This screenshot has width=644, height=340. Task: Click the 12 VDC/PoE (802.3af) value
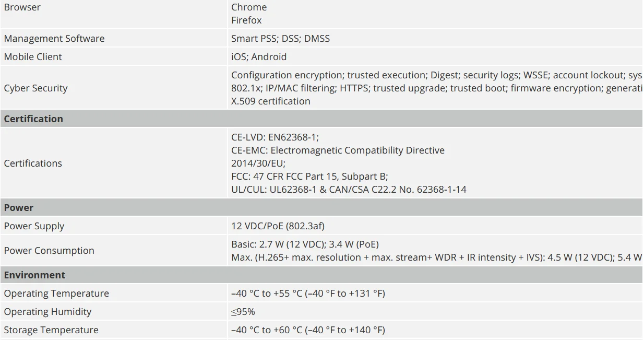[278, 226]
